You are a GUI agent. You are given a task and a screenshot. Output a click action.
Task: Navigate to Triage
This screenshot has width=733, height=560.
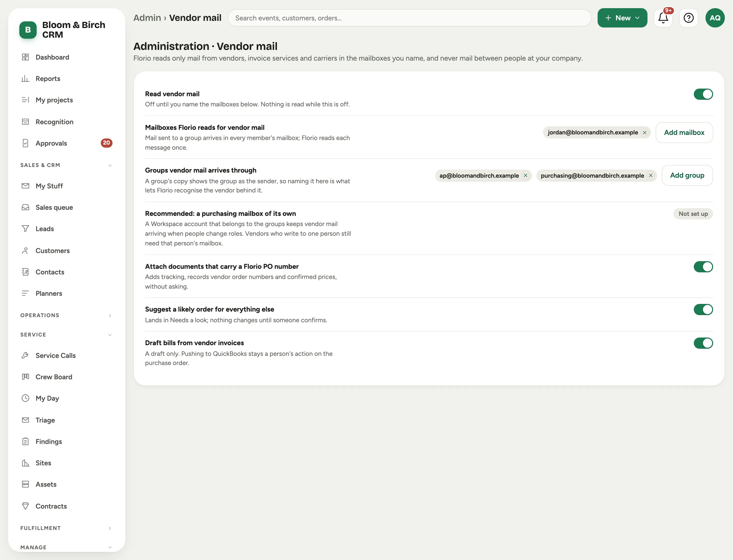(x=66, y=420)
